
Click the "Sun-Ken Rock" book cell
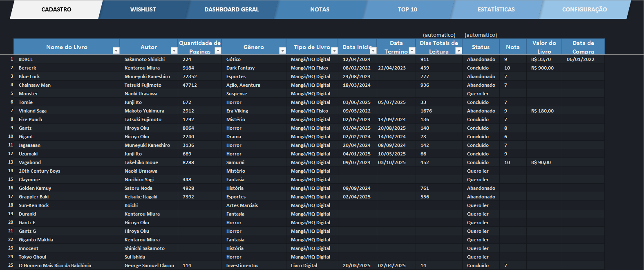67,205
